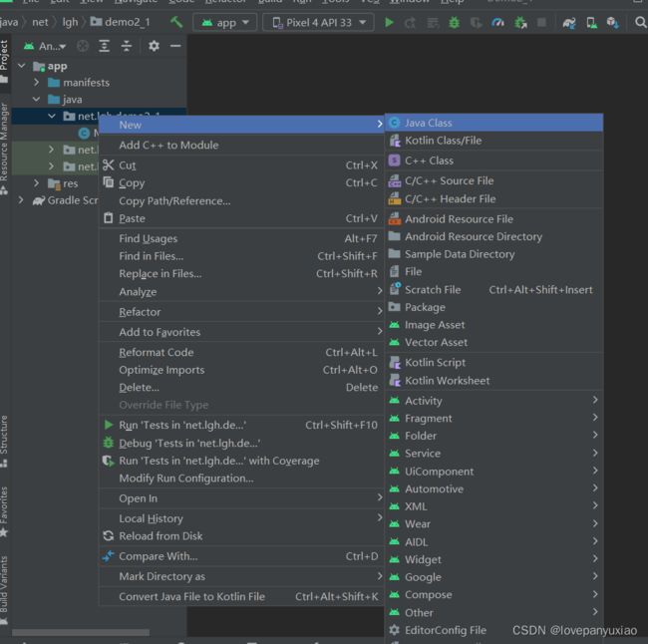The height and width of the screenshot is (644, 648).
Task: Select C++ Class in the submenu
Action: click(493, 161)
